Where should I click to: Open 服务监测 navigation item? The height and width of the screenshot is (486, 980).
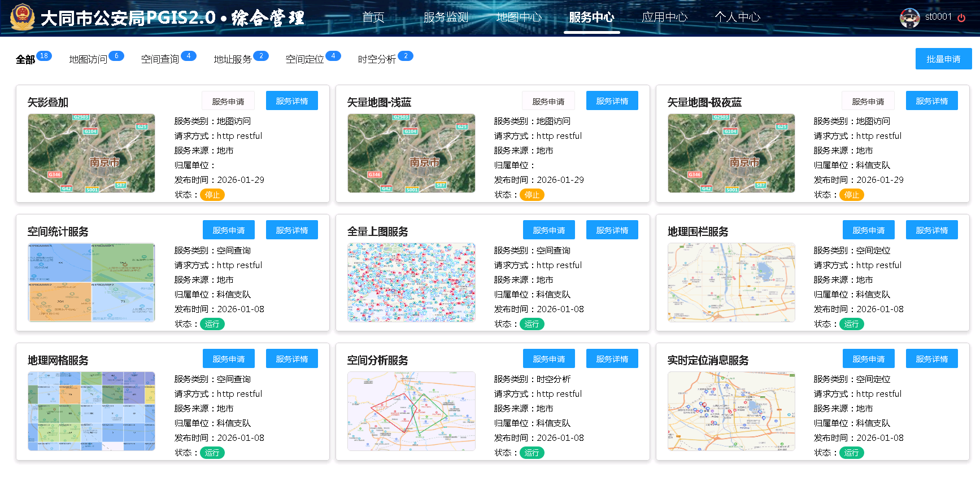tap(446, 17)
